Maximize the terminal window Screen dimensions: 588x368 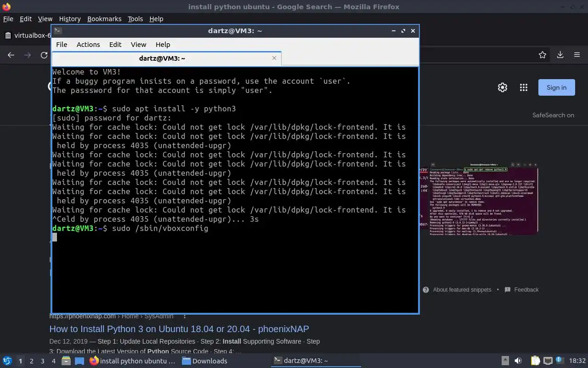click(x=403, y=31)
